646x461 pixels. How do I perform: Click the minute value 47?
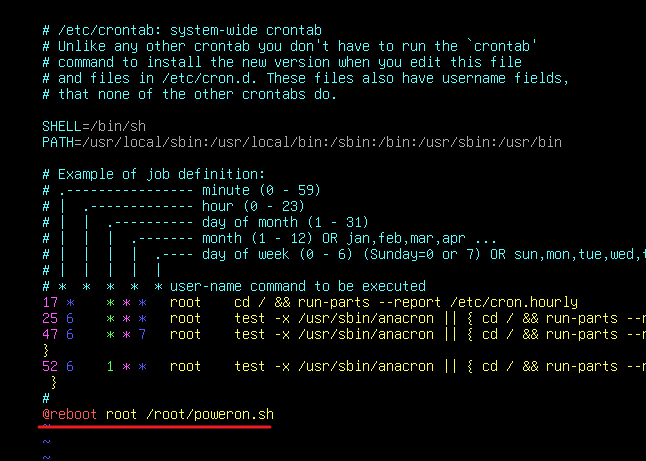(50, 334)
